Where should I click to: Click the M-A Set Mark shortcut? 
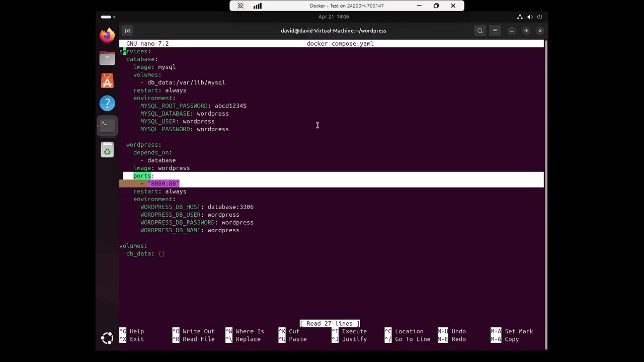pos(512,331)
